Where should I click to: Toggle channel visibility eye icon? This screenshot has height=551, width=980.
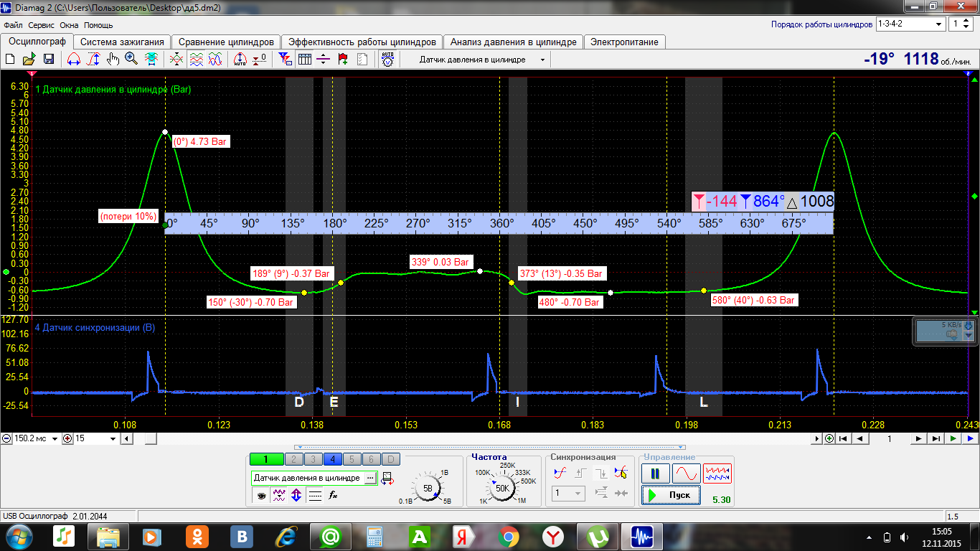click(x=261, y=495)
